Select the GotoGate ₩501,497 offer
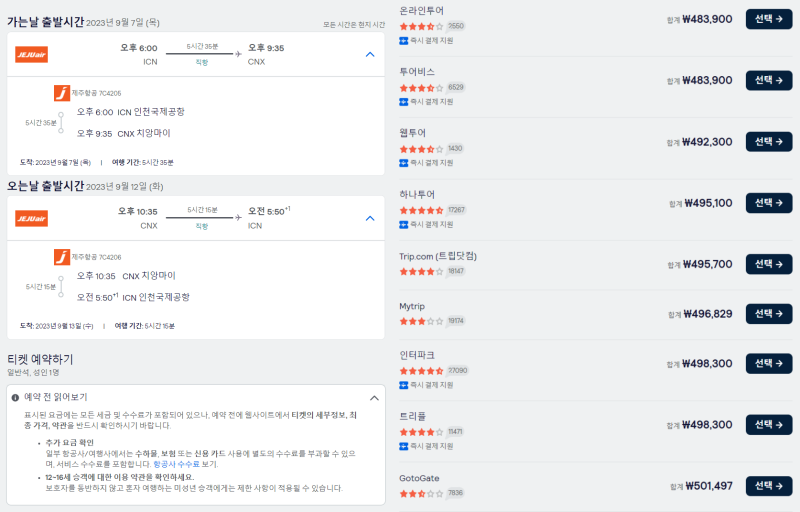This screenshot has height=512, width=800. 769,486
